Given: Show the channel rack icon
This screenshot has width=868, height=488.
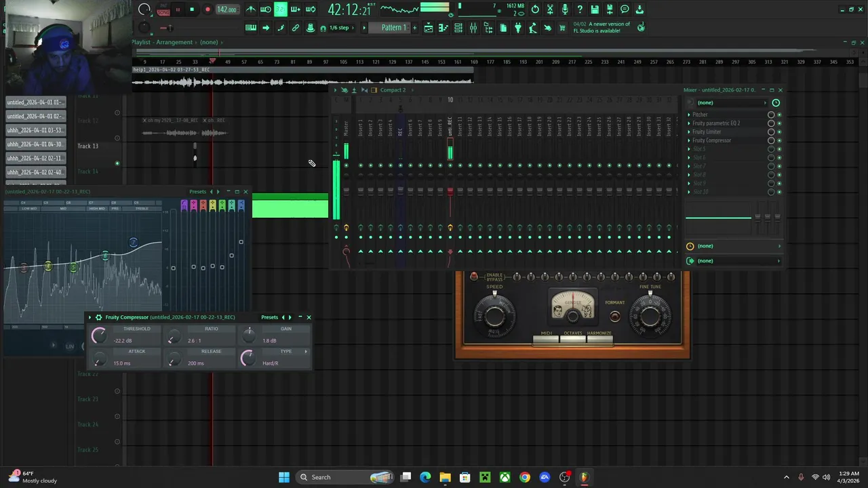Looking at the screenshot, I should pyautogui.click(x=458, y=28).
